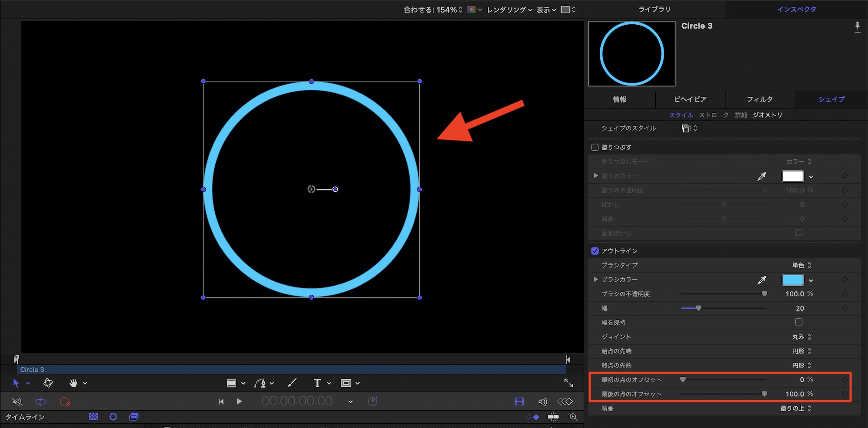
Task: Select the Text tool
Action: [317, 383]
